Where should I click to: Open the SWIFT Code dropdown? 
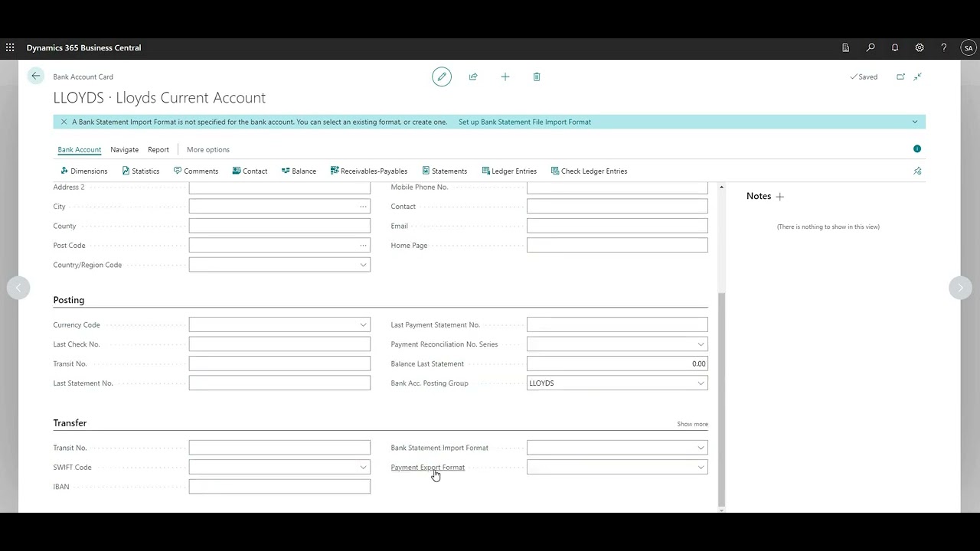click(363, 468)
